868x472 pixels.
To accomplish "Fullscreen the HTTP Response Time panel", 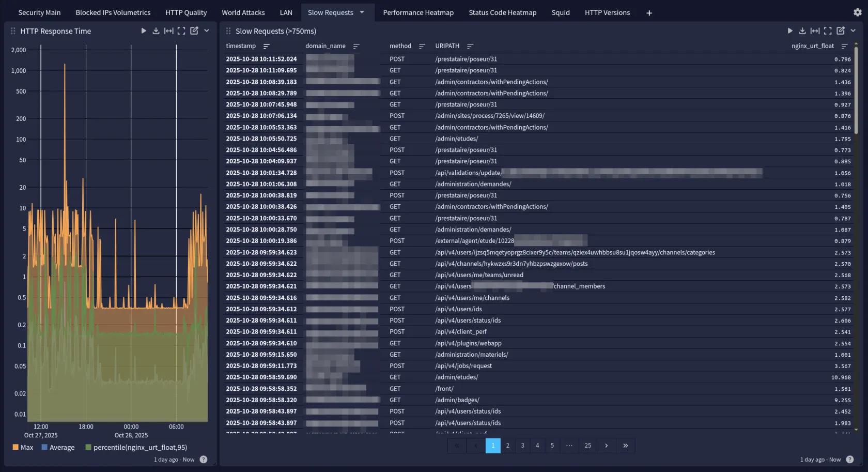I will [181, 31].
